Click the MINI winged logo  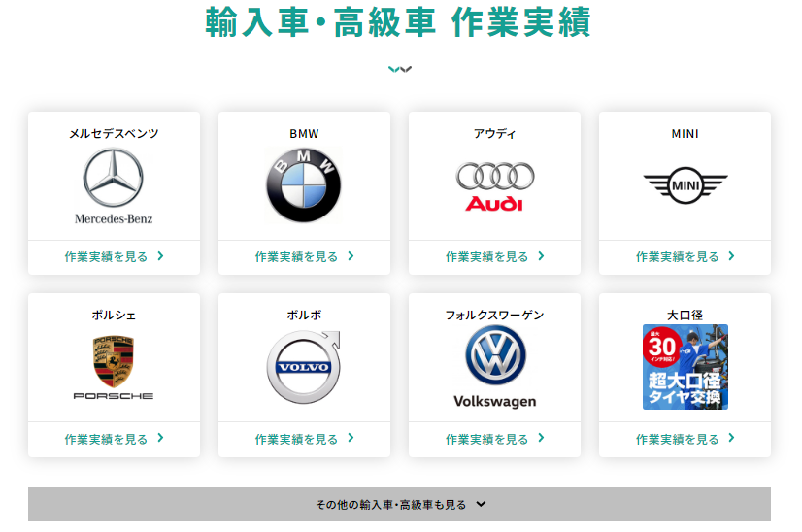coord(685,183)
